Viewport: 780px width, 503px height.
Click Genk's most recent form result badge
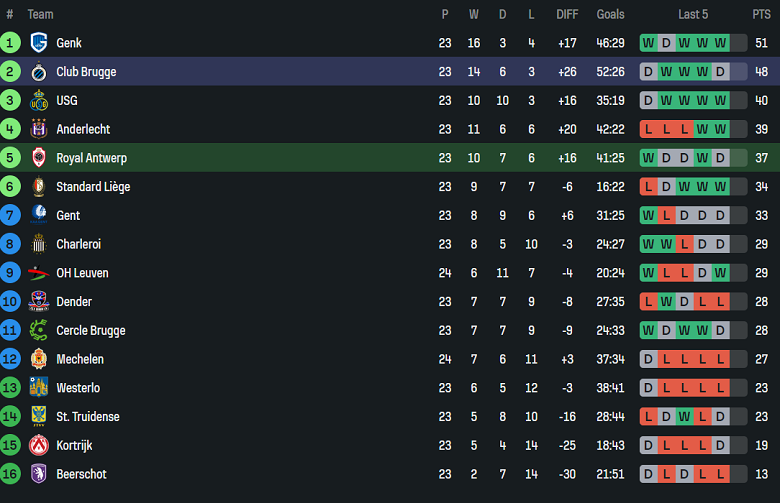click(x=738, y=43)
